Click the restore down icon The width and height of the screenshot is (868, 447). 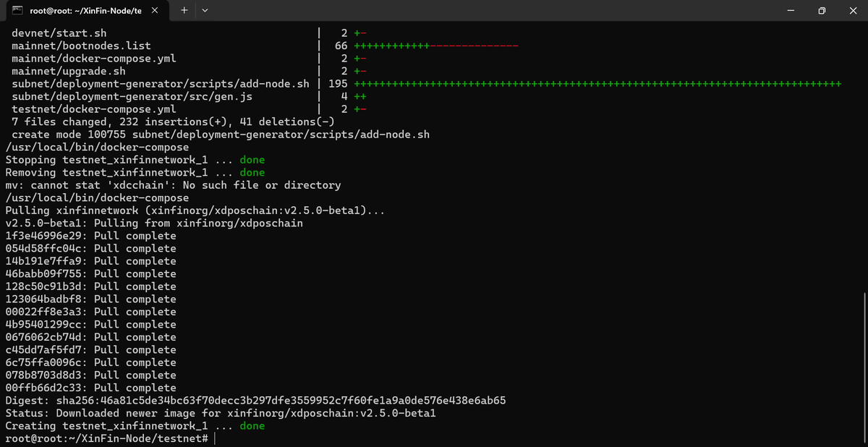tap(821, 10)
